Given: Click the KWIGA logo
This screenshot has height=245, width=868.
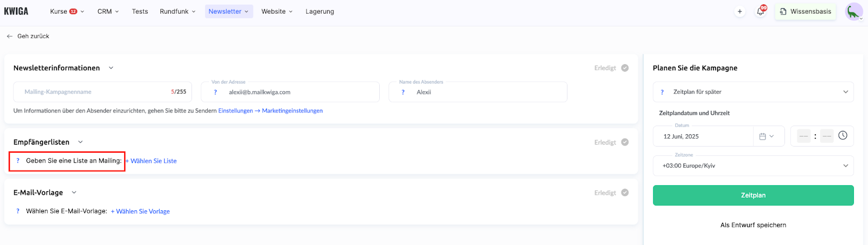Looking at the screenshot, I should coord(16,11).
